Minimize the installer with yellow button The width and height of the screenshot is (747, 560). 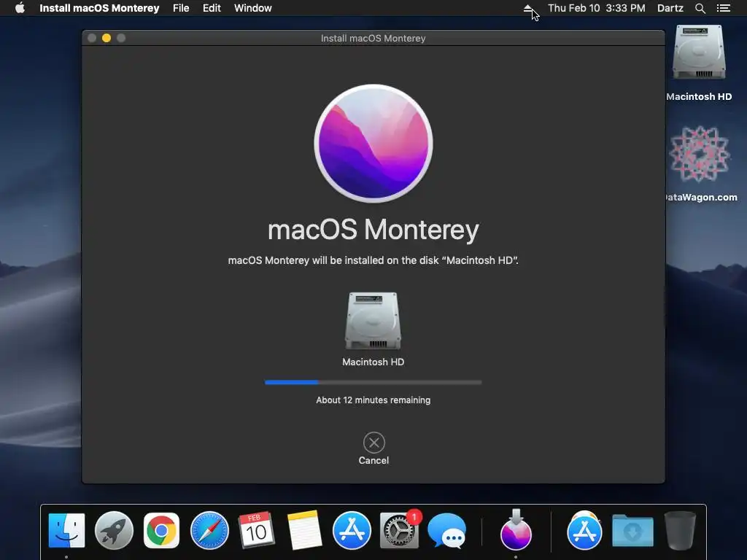click(107, 38)
